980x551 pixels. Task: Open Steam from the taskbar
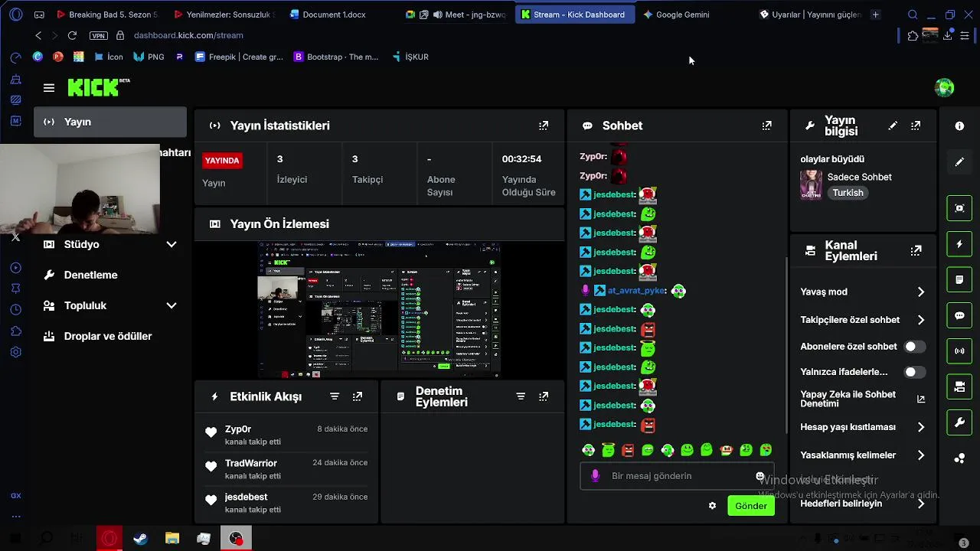pos(140,539)
